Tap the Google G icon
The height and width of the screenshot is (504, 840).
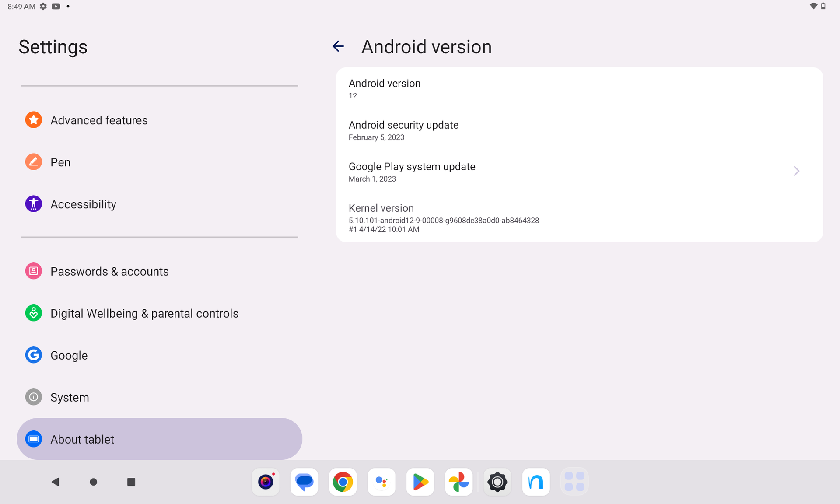point(34,355)
